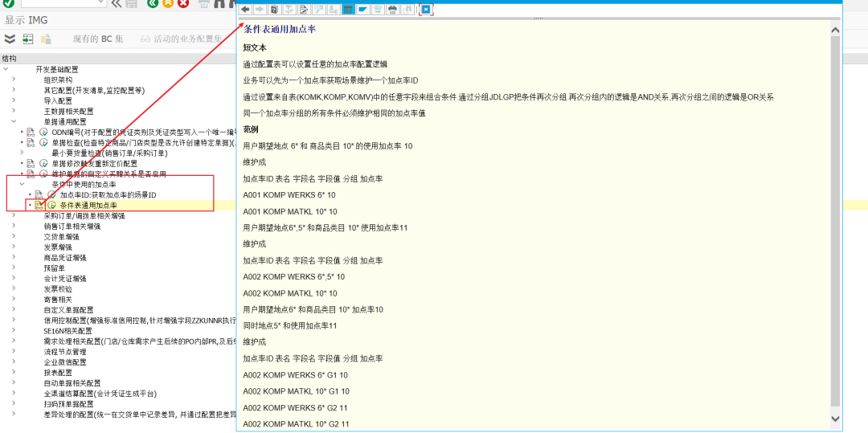Close the help panel with blue X icon
This screenshot has height=433, width=868.
(x=426, y=10)
